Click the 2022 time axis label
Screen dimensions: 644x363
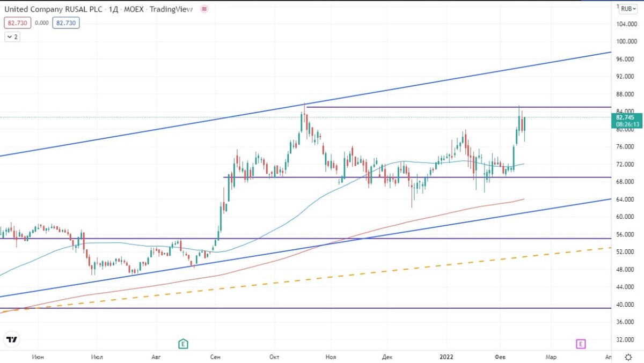pos(447,357)
